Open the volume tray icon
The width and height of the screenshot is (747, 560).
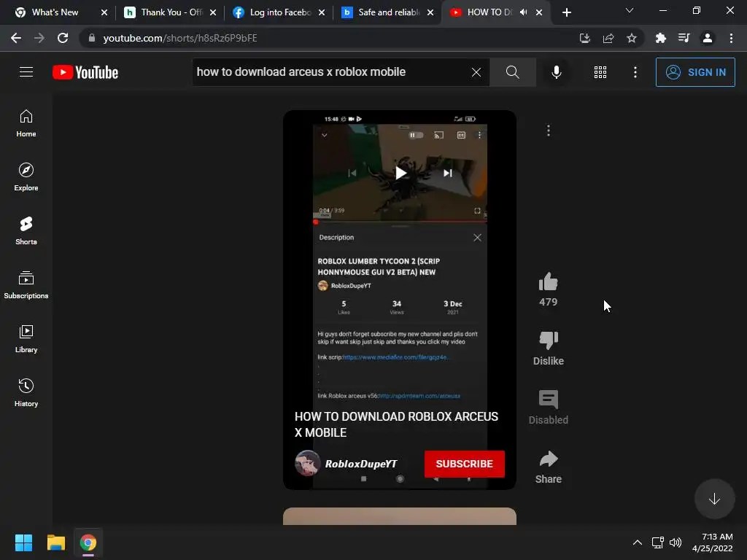675,542
